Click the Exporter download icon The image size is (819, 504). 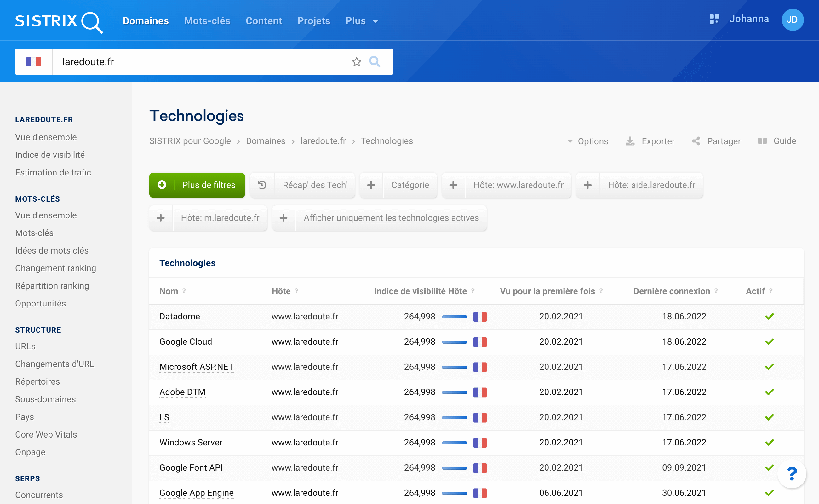[x=630, y=141]
